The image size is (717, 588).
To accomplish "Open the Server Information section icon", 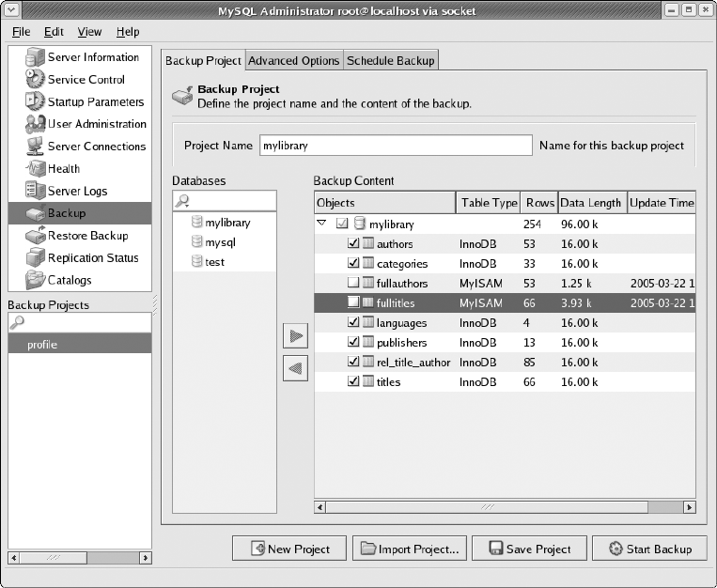I will point(35,57).
